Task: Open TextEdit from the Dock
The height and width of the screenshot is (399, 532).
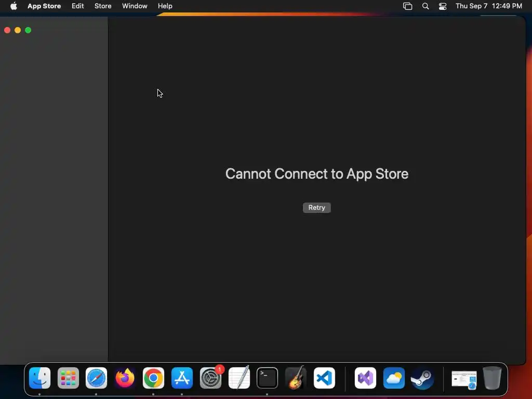Action: coord(239,378)
